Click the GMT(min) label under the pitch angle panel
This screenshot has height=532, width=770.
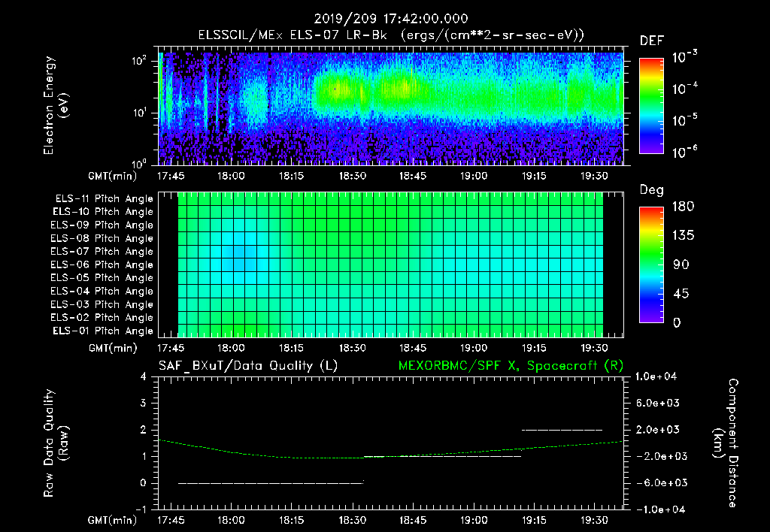pyautogui.click(x=112, y=349)
